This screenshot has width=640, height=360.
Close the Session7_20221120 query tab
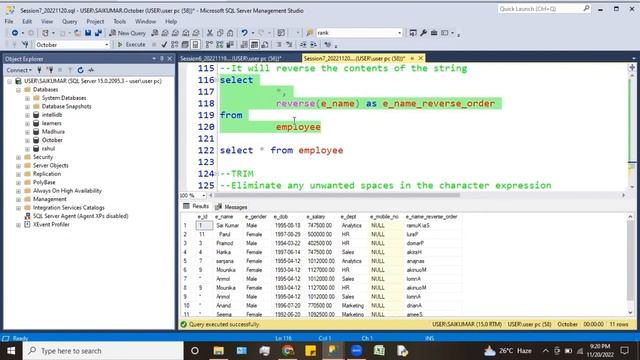[420, 58]
